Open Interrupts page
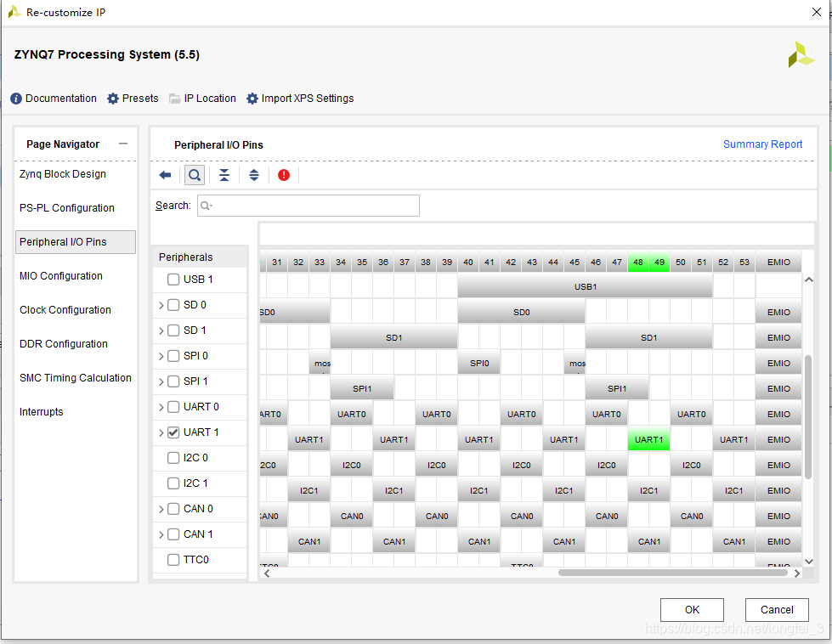The image size is (832, 644). [x=42, y=412]
